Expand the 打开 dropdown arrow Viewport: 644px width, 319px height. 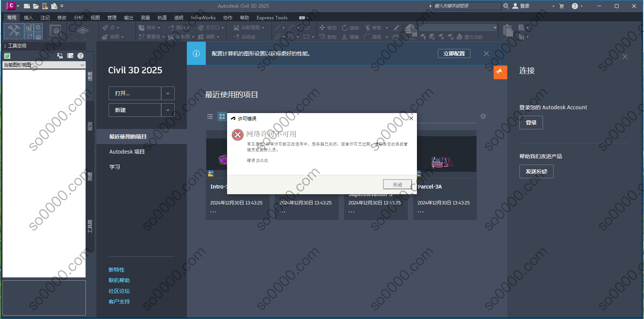(x=168, y=93)
